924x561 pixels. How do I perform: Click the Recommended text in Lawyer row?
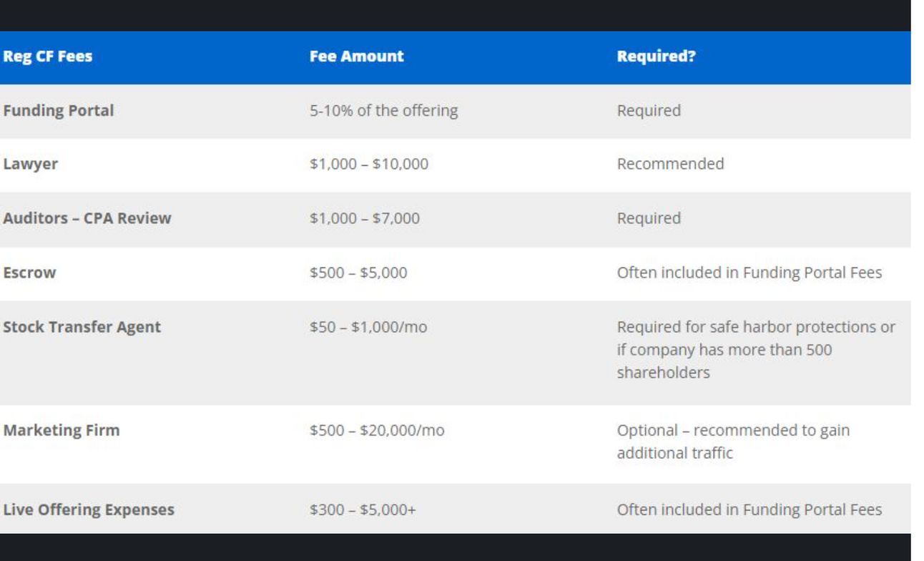[x=670, y=164]
